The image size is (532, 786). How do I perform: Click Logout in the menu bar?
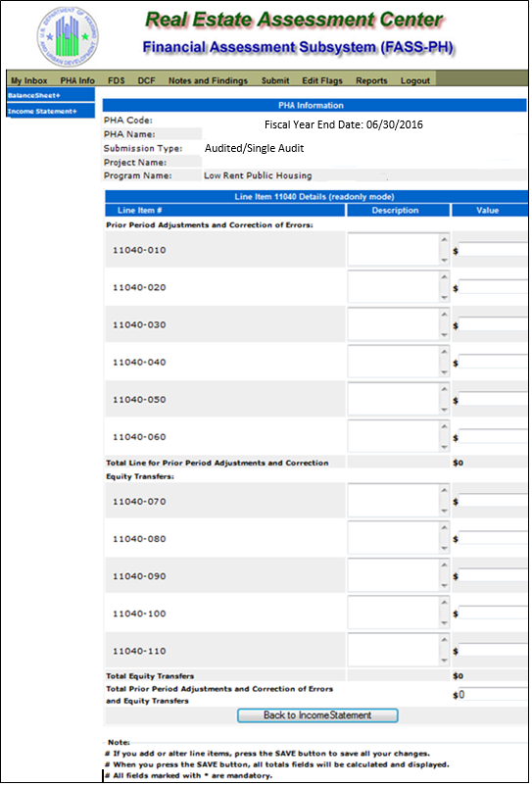415,80
